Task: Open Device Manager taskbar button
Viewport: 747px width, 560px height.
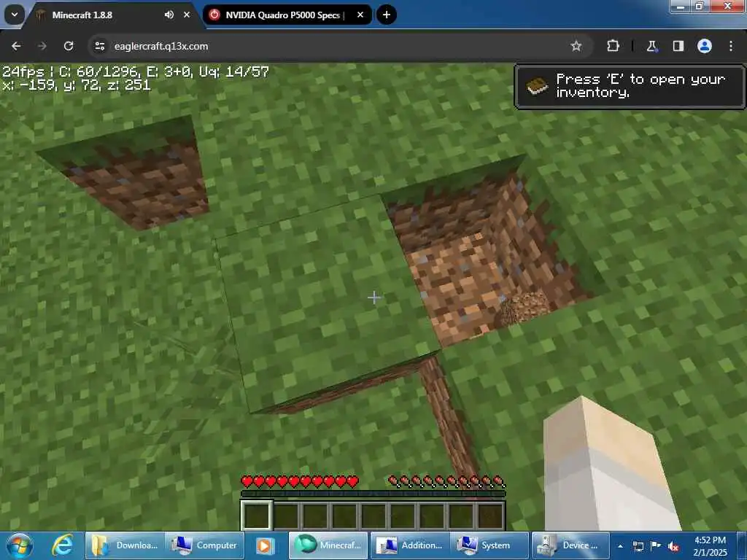Action: pos(570,545)
